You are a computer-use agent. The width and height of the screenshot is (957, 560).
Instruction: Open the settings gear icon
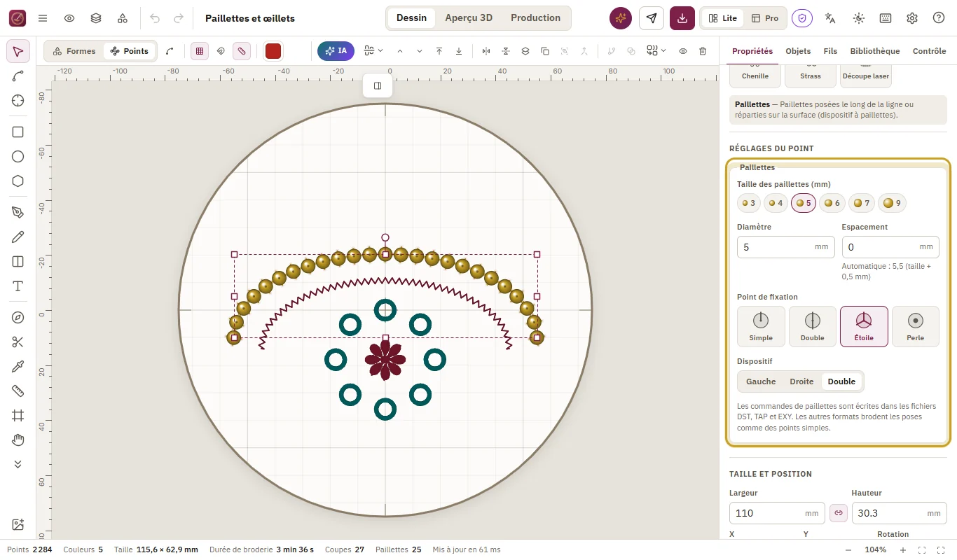coord(912,18)
